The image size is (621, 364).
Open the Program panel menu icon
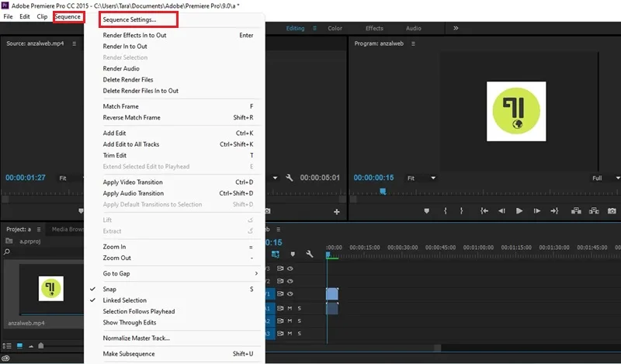(x=413, y=43)
